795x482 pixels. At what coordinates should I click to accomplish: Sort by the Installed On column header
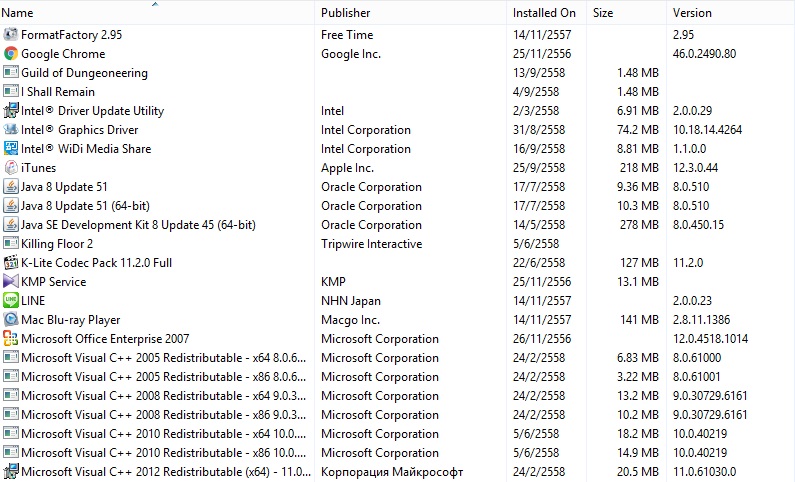547,13
